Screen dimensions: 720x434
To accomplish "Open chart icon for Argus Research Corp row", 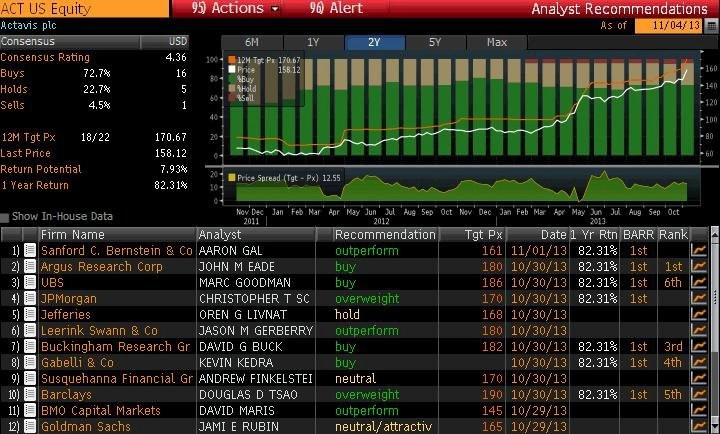I will 698,267.
